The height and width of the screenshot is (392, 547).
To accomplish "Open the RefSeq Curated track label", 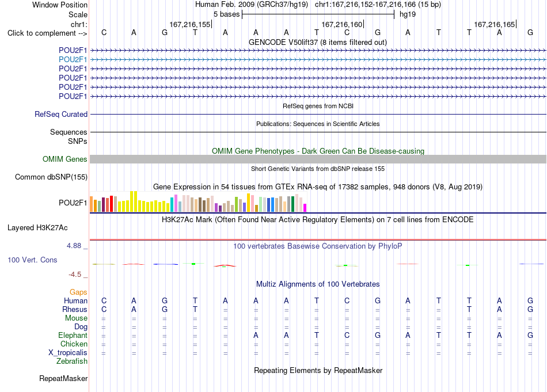I will (61, 115).
